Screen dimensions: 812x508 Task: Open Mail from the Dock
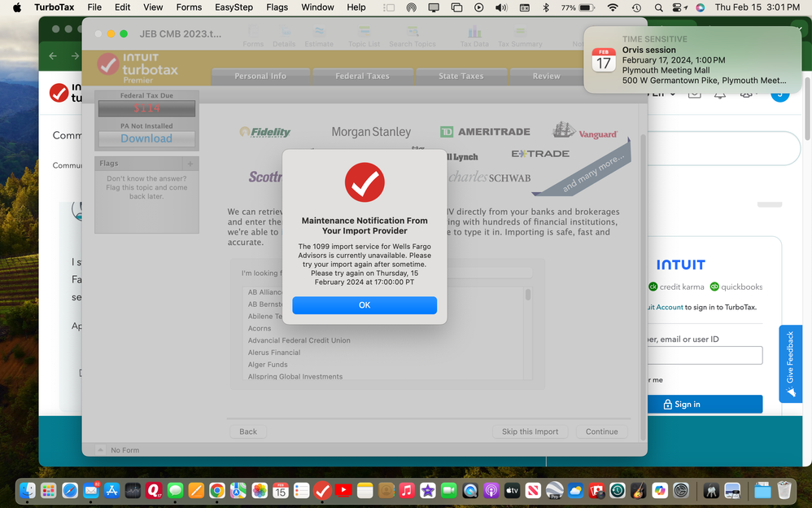point(91,490)
